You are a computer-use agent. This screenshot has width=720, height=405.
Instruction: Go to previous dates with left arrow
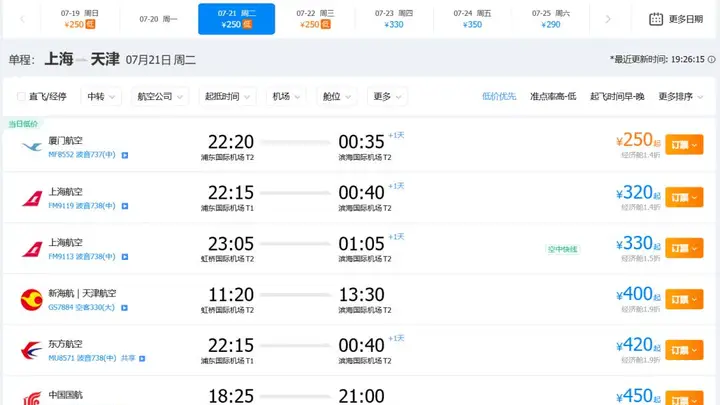click(22, 19)
